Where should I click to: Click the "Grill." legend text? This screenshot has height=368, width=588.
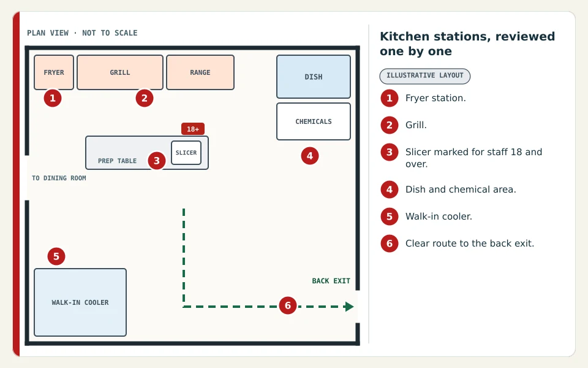click(416, 125)
